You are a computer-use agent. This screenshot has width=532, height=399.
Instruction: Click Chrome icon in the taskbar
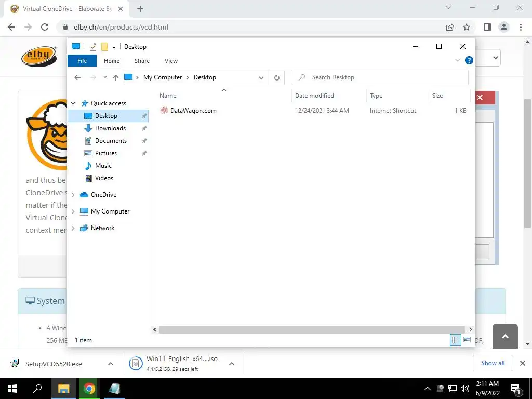(x=89, y=389)
